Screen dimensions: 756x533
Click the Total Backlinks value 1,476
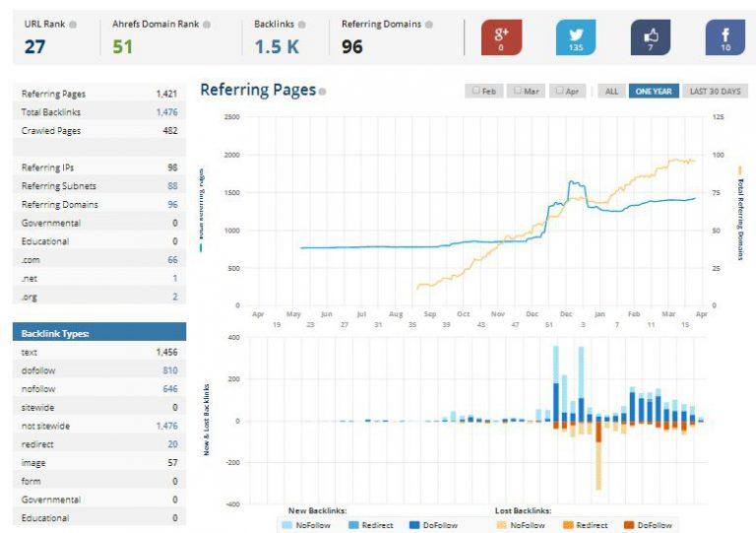[x=166, y=112]
